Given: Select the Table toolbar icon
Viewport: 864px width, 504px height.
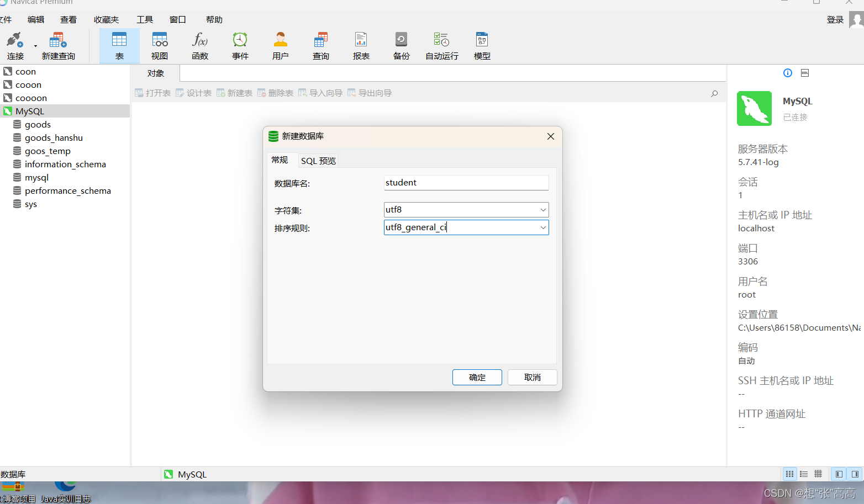Looking at the screenshot, I should tap(119, 45).
